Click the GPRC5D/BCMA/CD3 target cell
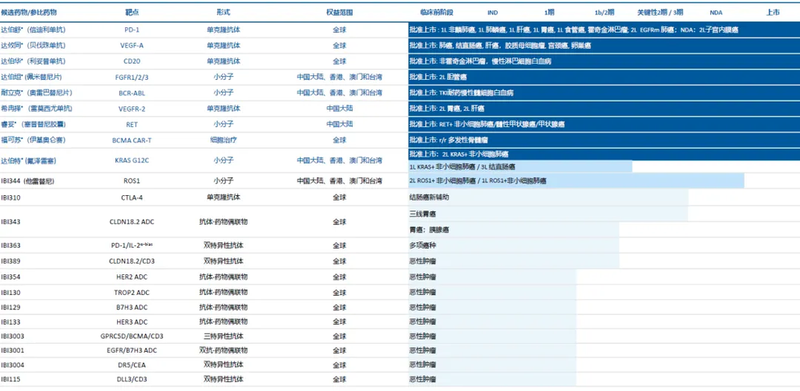Screen dimensions: 800x391 click(x=132, y=336)
